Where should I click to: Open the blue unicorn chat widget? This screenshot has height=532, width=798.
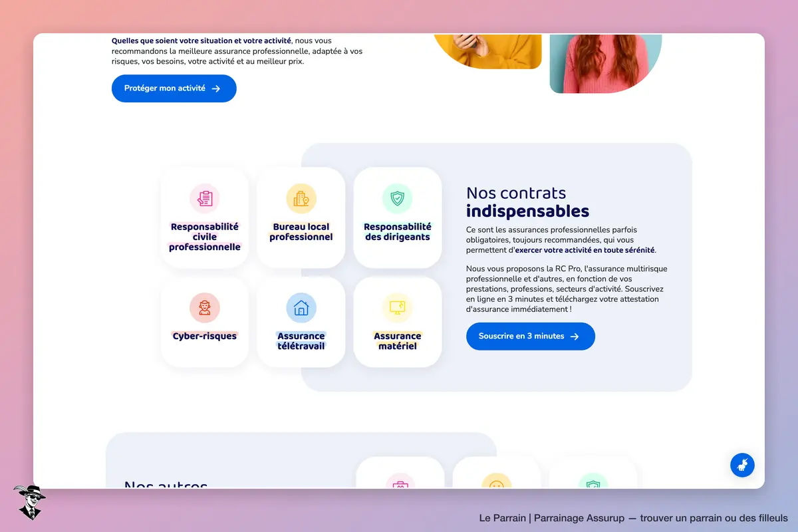[x=742, y=465]
